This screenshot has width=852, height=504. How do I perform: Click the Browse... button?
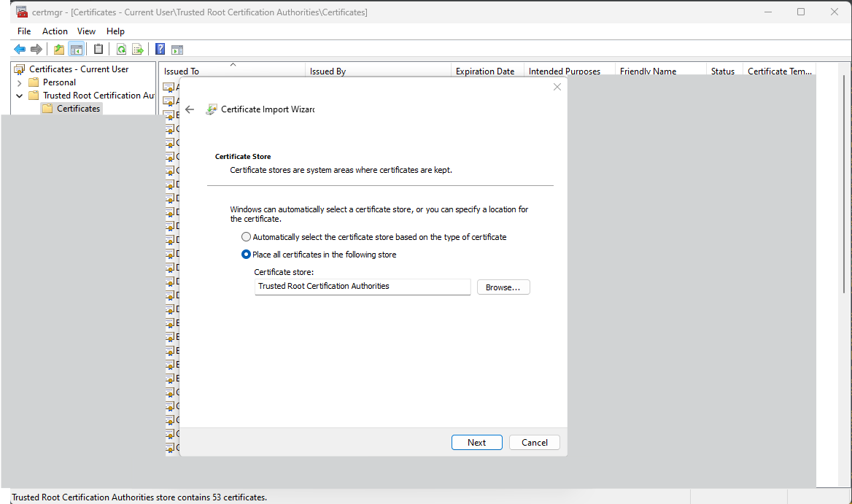(503, 287)
